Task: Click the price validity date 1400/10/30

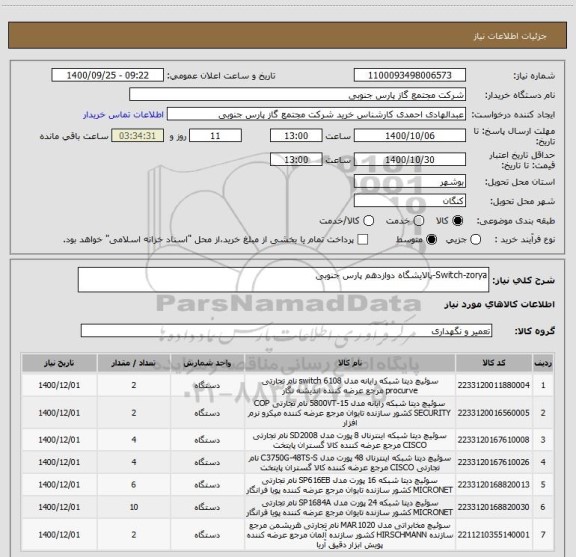Action: coord(410,159)
